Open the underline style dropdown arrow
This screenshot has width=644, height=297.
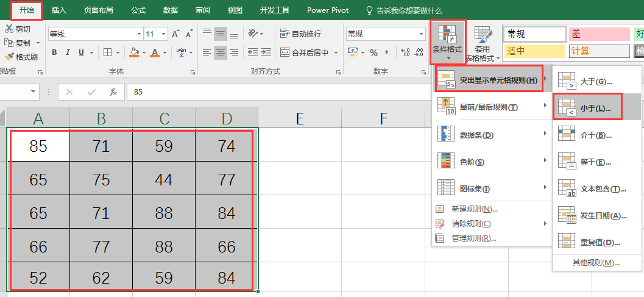[91, 53]
